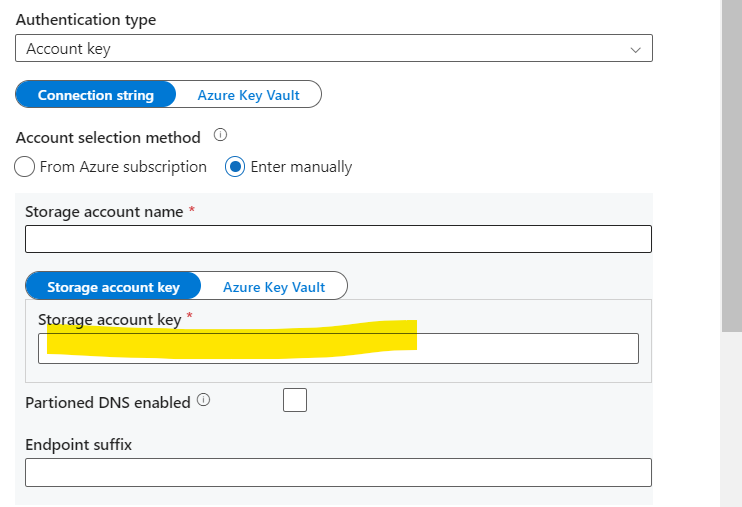The width and height of the screenshot is (742, 507).
Task: Select Enter manually radio button
Action: pyautogui.click(x=235, y=167)
